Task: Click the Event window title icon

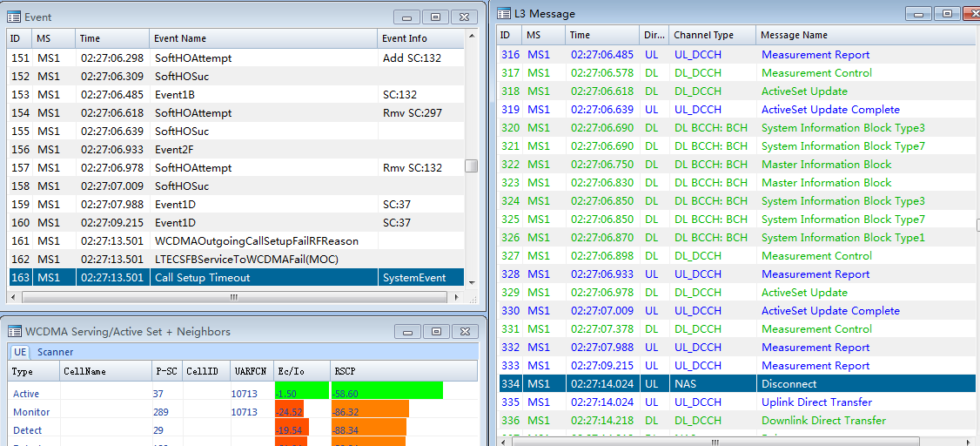Action: (14, 17)
